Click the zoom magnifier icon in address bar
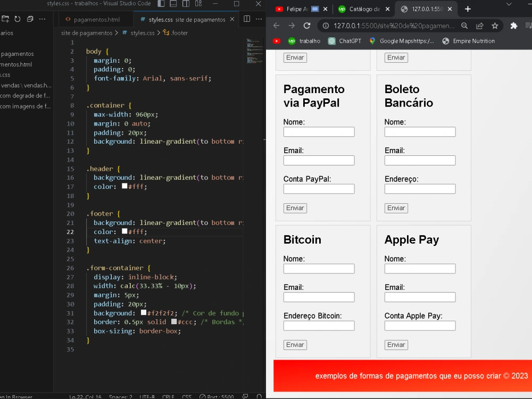The image size is (532, 399). [464, 26]
